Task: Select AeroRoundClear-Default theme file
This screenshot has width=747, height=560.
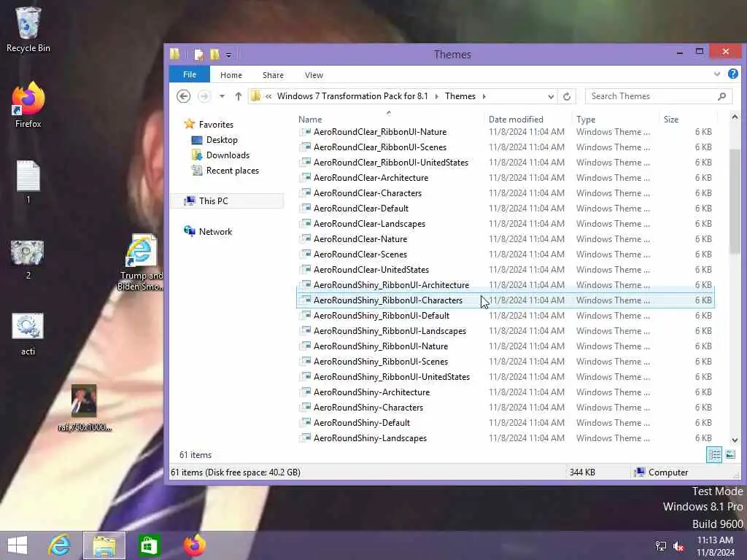Action: (505, 208)
